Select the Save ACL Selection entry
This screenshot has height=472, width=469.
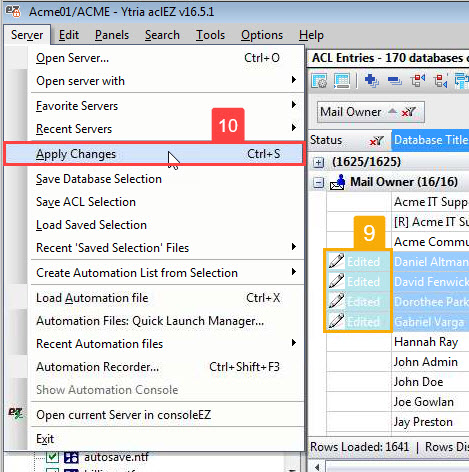86,202
